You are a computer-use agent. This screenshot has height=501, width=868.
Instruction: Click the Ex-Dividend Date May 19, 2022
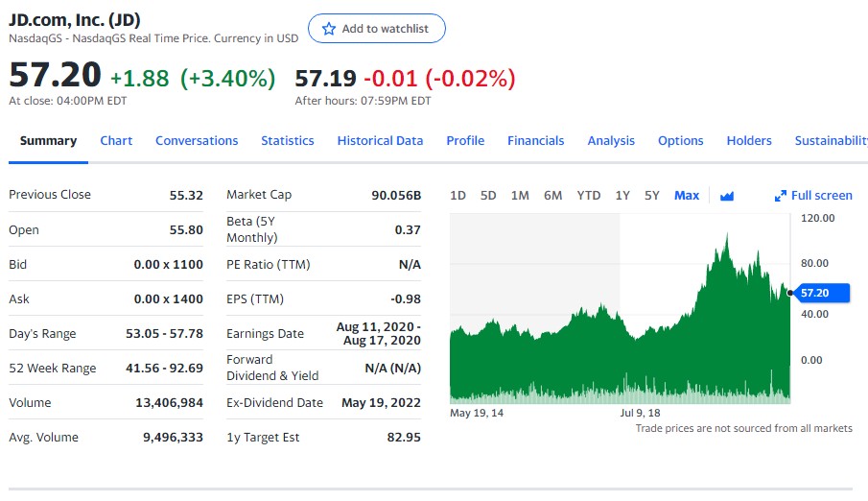[x=381, y=403]
